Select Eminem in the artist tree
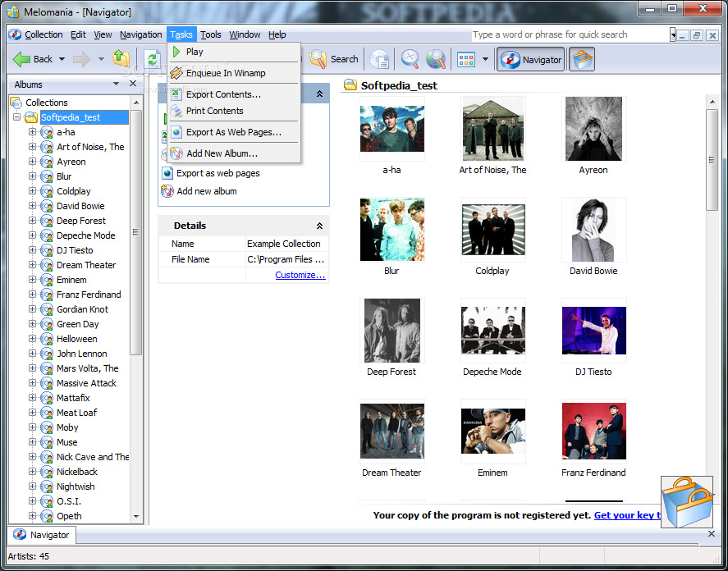 [x=71, y=280]
